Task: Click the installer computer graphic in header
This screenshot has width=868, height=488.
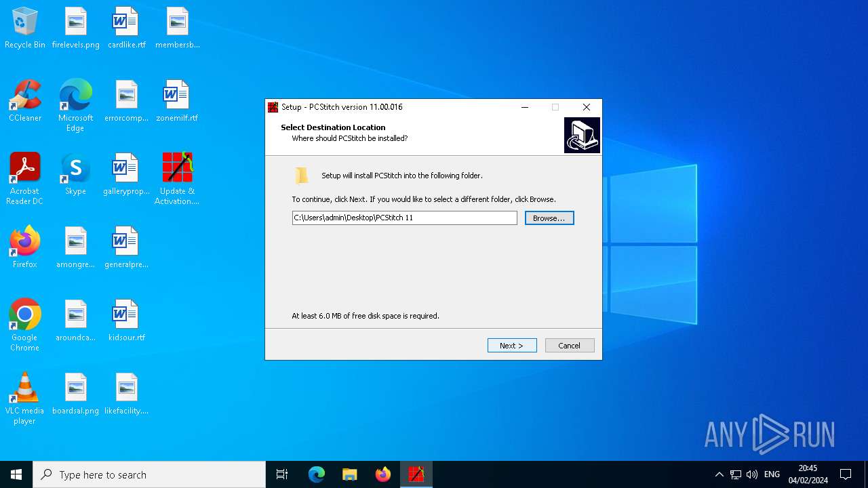Action: click(582, 135)
